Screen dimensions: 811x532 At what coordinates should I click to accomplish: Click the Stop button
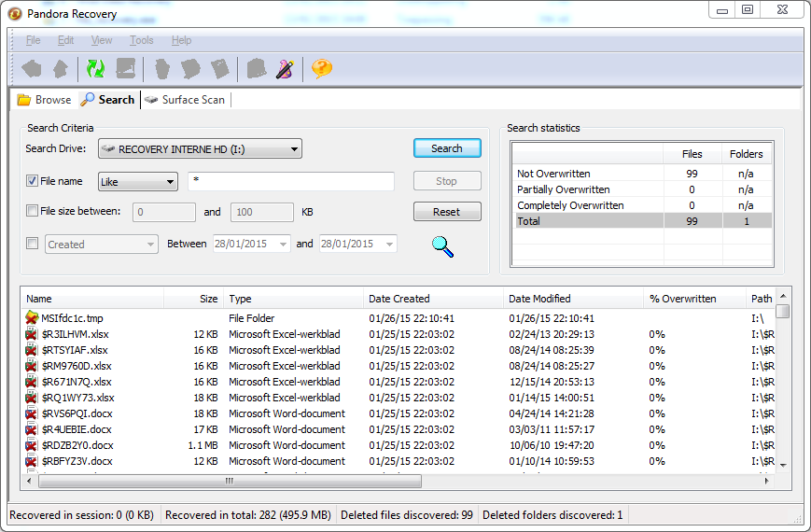pyautogui.click(x=447, y=181)
